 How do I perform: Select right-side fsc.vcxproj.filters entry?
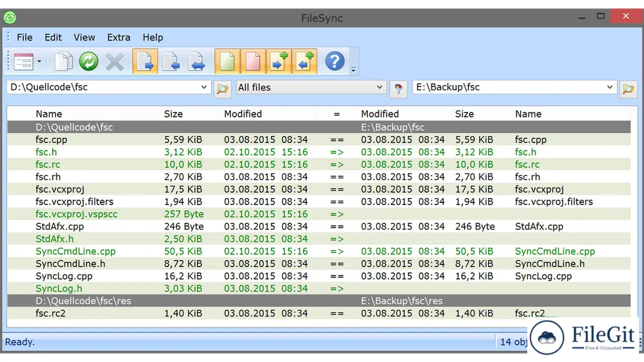point(554,202)
